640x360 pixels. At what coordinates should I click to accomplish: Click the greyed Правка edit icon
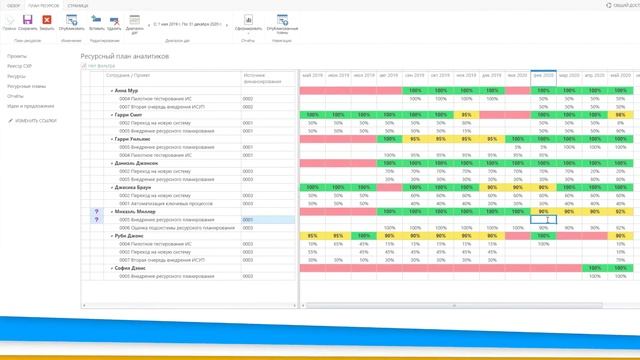click(x=9, y=20)
